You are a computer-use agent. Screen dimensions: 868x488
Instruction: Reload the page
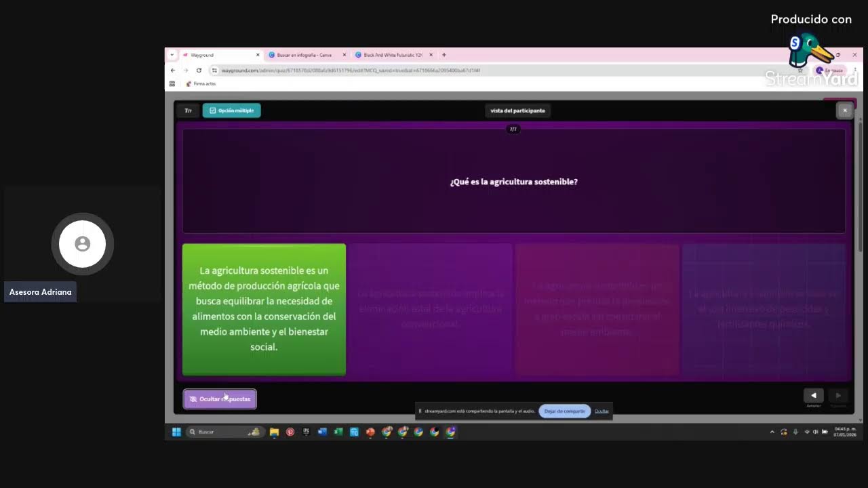199,70
